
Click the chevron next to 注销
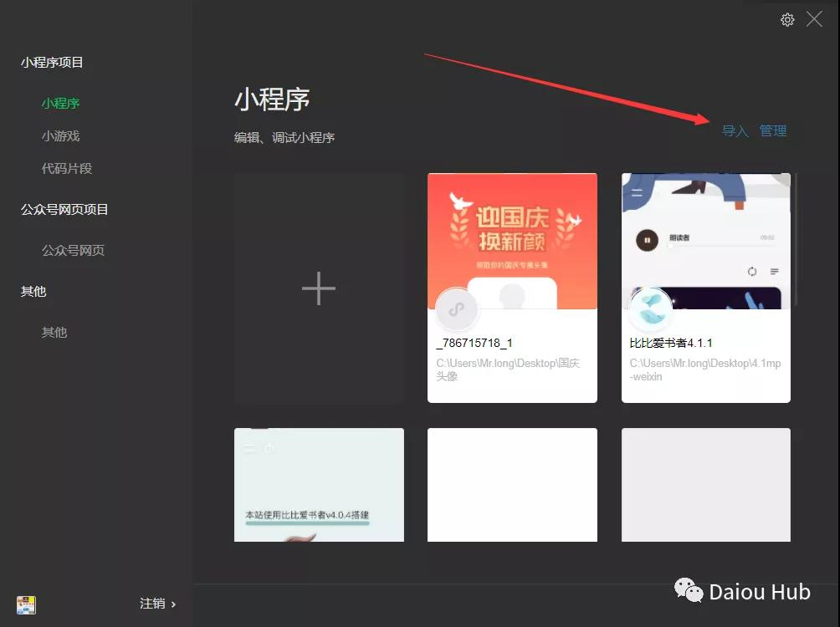click(x=173, y=604)
